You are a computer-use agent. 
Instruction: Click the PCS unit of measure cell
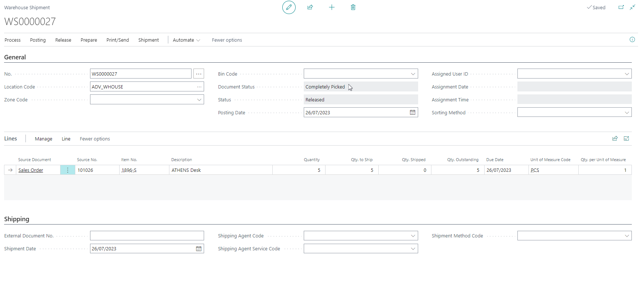(553, 170)
